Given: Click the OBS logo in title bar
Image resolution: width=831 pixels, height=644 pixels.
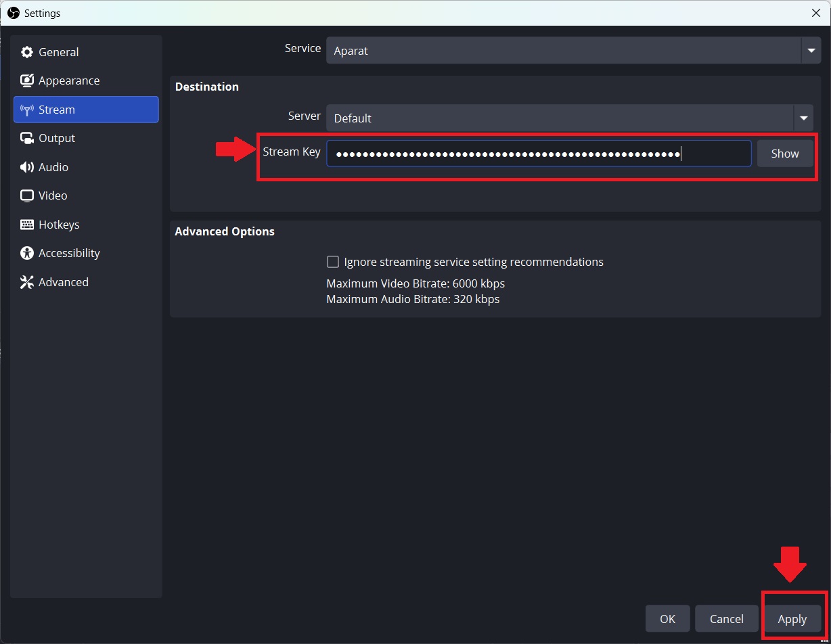Looking at the screenshot, I should click(13, 13).
